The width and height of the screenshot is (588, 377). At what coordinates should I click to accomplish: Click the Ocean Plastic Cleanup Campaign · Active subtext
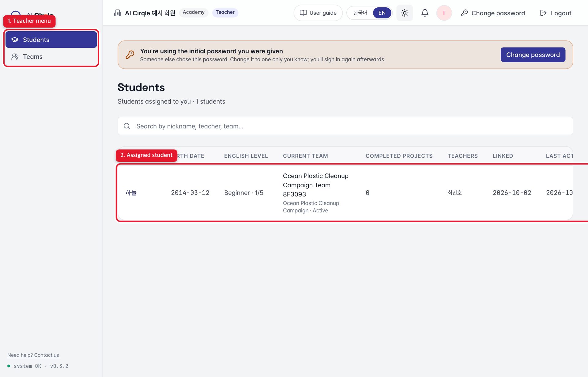tap(311, 207)
